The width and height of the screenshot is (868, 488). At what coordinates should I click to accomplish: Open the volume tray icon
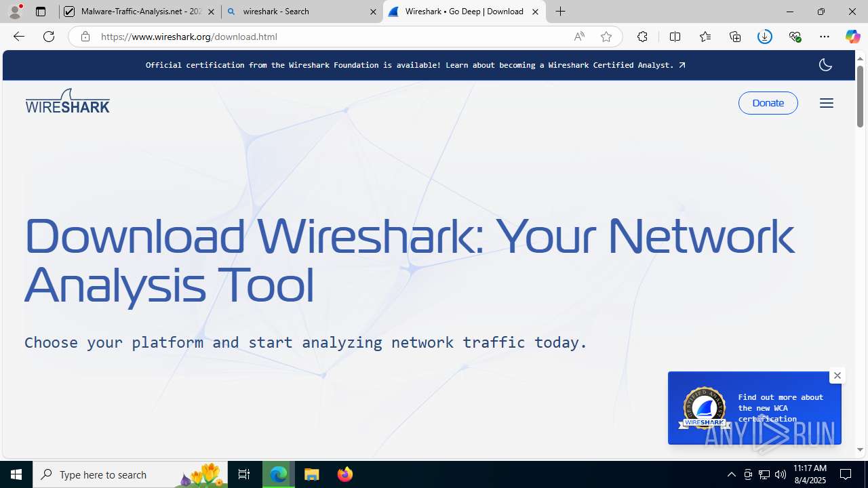(x=781, y=474)
